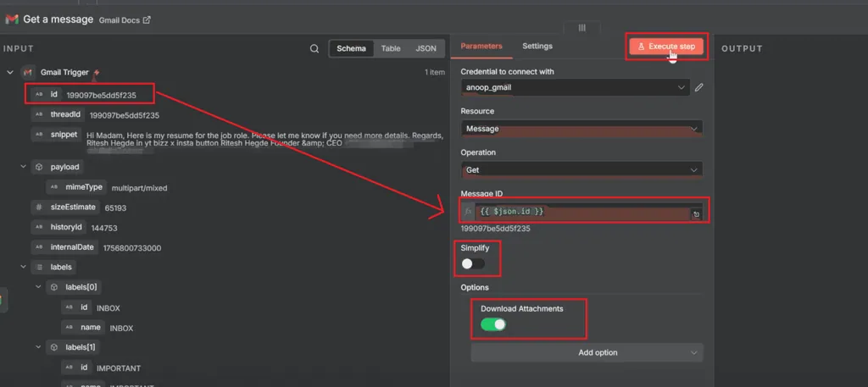Click the search icon in the Input panel
The image size is (868, 387).
[x=314, y=48]
